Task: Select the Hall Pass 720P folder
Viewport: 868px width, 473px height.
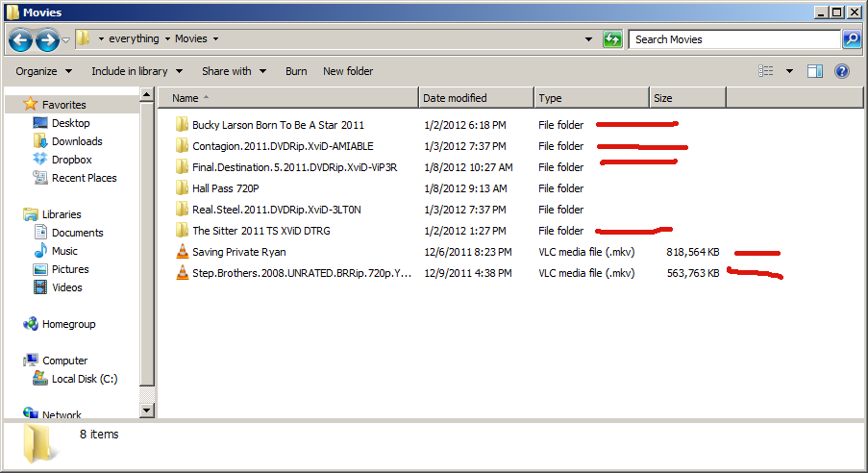Action: tap(224, 188)
